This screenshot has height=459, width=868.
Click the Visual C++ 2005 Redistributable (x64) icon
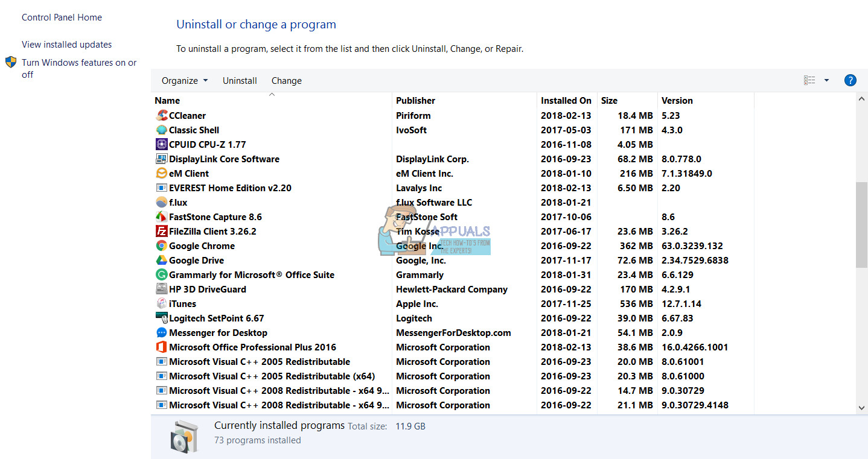click(161, 376)
